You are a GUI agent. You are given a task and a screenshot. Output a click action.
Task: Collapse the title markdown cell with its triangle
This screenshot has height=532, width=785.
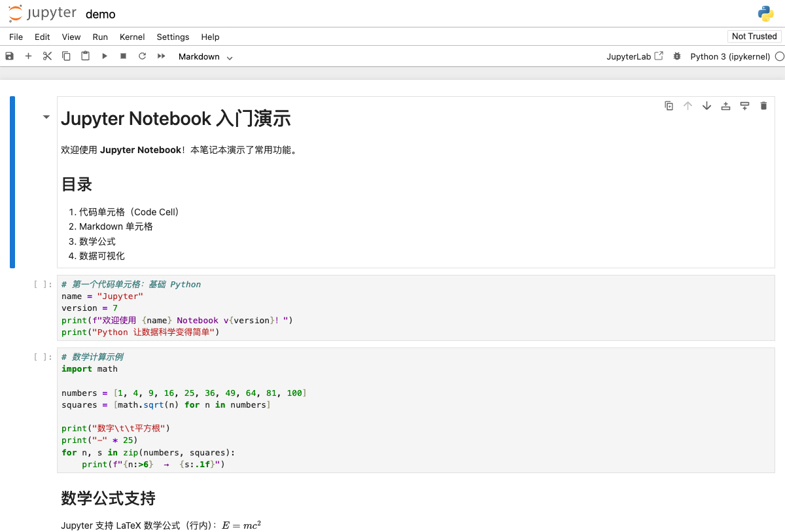coord(46,116)
